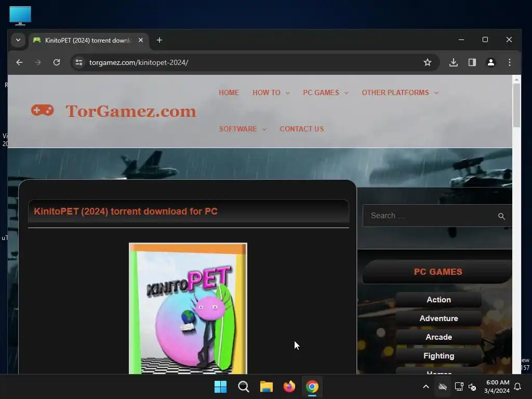Open a new browser tab
The width and height of the screenshot is (532, 399).
point(159,40)
